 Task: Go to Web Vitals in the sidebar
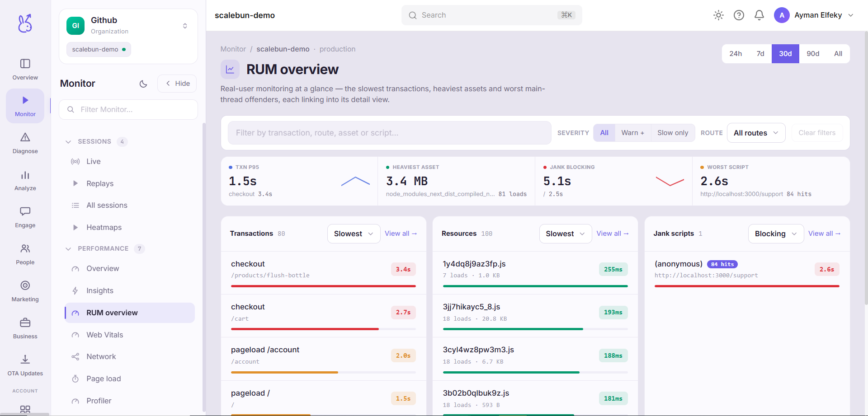tap(130, 335)
